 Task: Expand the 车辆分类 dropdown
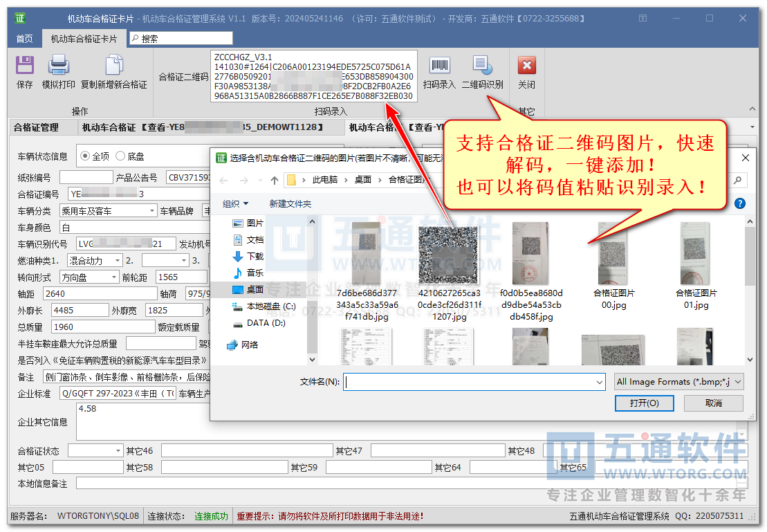point(151,210)
